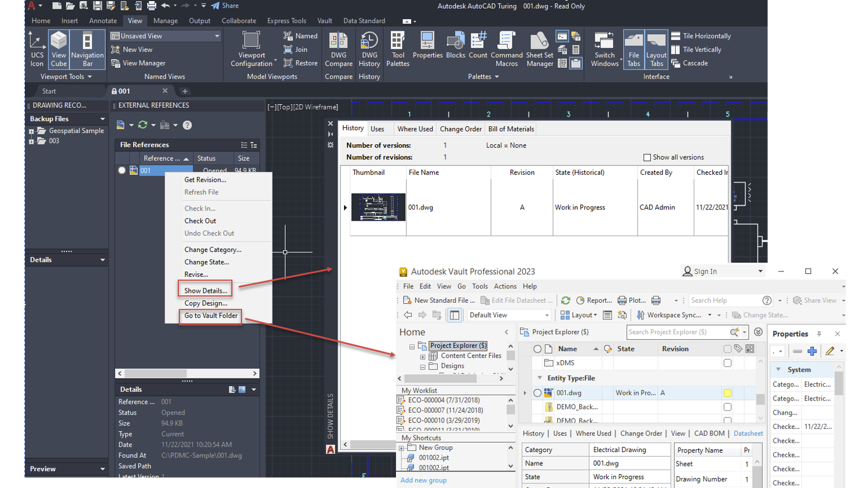Open the Blocks palette
This screenshot has width=868, height=488.
point(455,45)
